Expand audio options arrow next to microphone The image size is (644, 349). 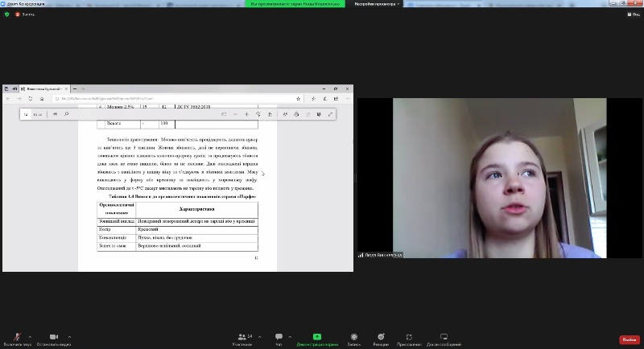[x=31, y=335]
